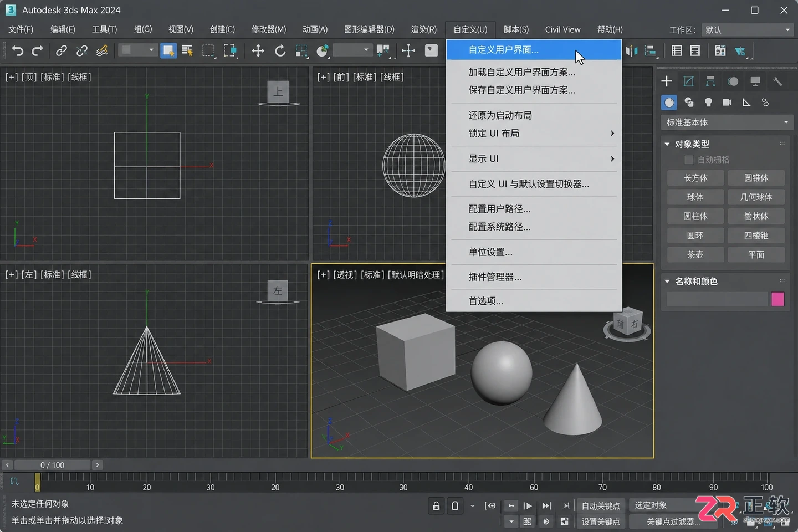Viewport: 798px width, 532px height.
Task: Collapse the 对象类型 rollout
Action: click(x=667, y=144)
